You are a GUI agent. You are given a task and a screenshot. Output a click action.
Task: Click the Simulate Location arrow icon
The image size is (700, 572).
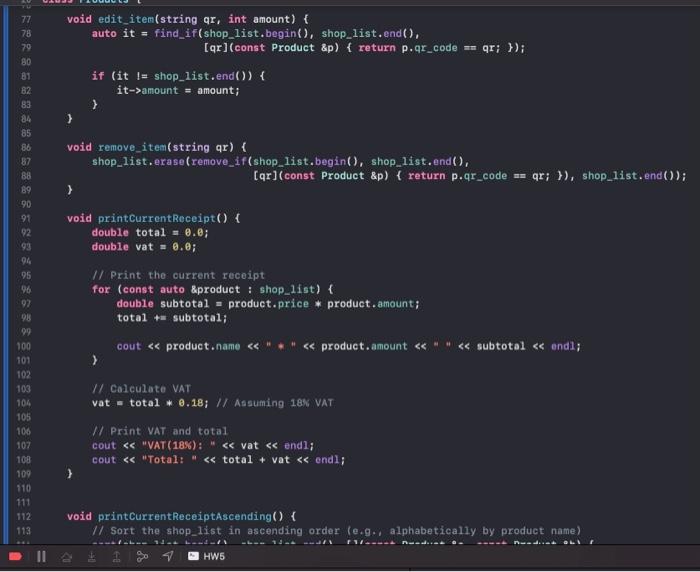[x=168, y=556]
